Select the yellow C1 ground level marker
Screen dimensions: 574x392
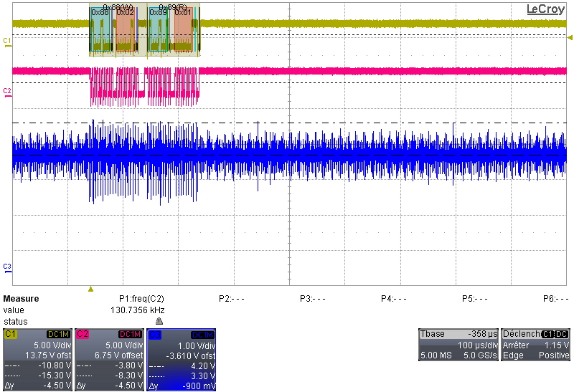click(7, 41)
